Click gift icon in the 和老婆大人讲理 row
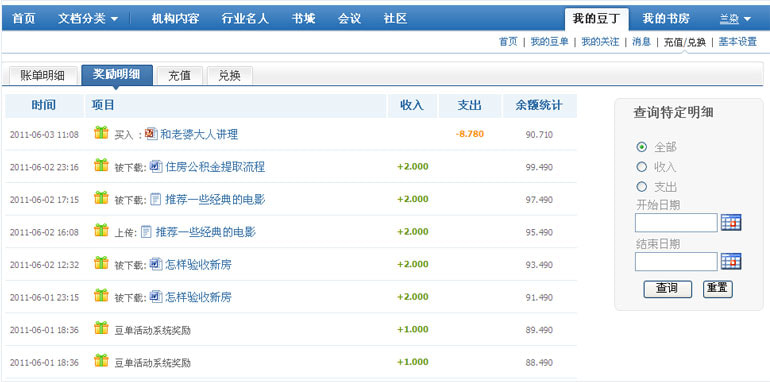 pos(101,133)
